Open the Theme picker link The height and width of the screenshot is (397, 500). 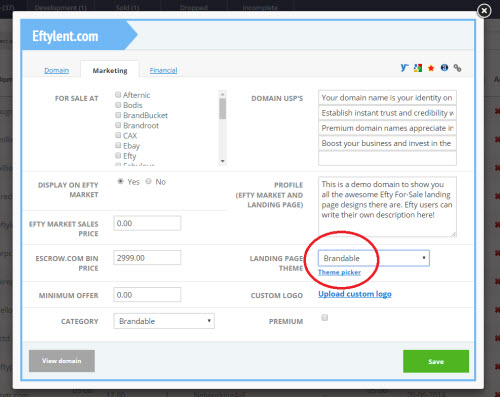click(339, 272)
